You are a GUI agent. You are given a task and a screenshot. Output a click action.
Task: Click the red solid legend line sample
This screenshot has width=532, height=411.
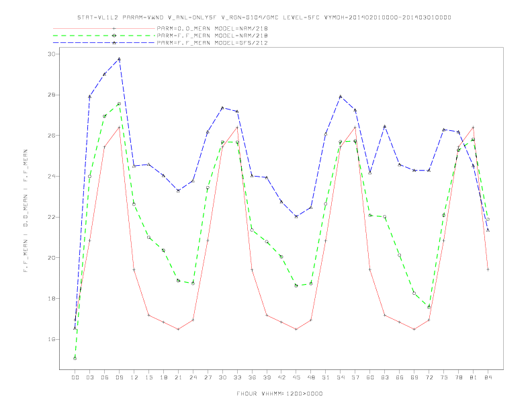point(104,28)
